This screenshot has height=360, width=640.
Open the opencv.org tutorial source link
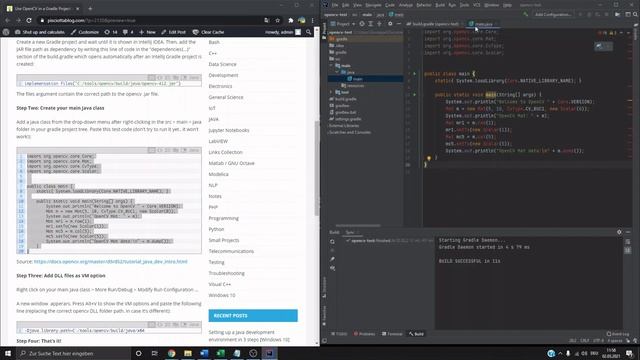pos(111,262)
